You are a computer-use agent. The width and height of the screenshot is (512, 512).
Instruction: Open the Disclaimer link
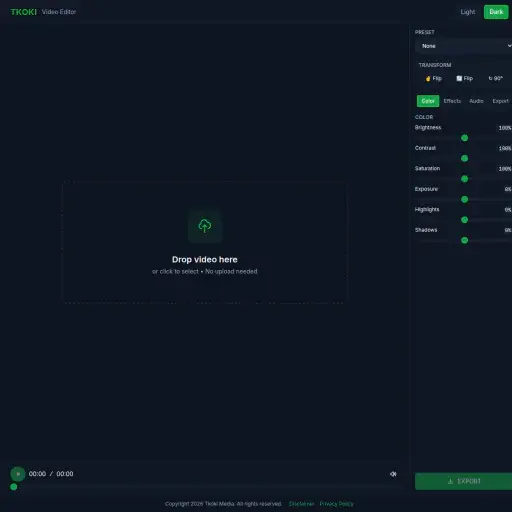[301, 504]
